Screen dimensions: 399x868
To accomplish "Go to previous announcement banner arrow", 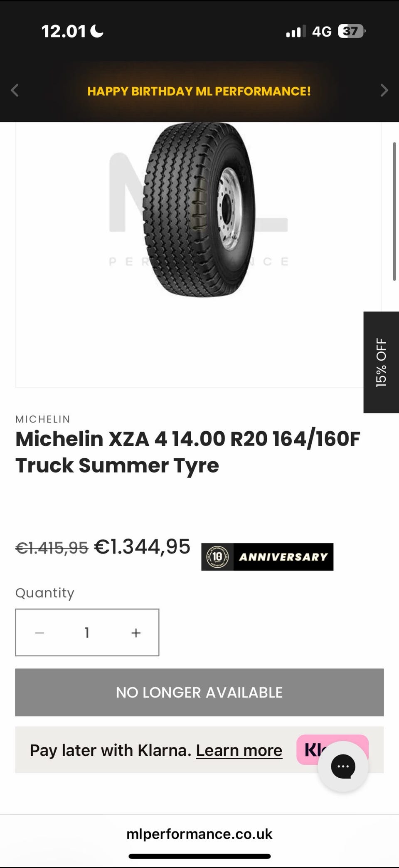I will tap(15, 90).
